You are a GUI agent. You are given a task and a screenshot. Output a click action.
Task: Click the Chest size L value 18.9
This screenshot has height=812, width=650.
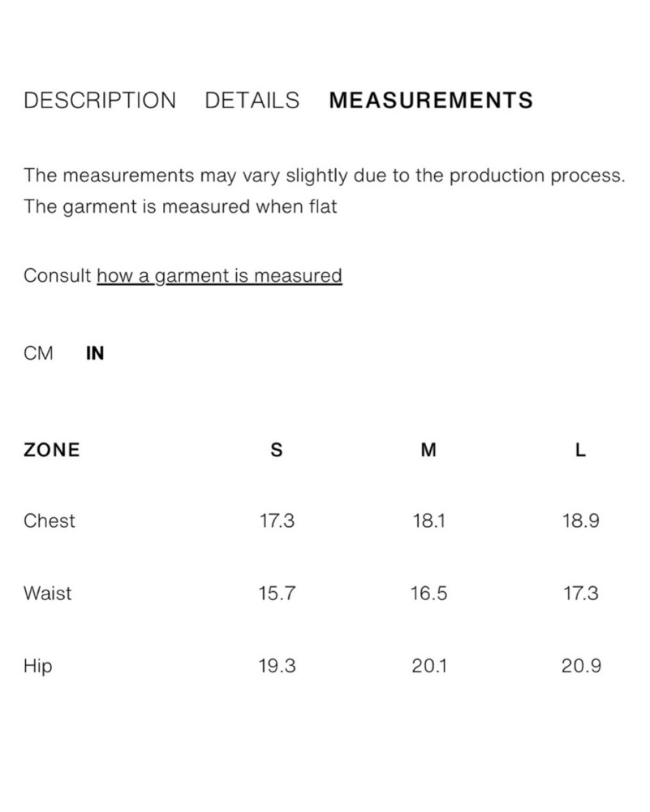point(581,520)
